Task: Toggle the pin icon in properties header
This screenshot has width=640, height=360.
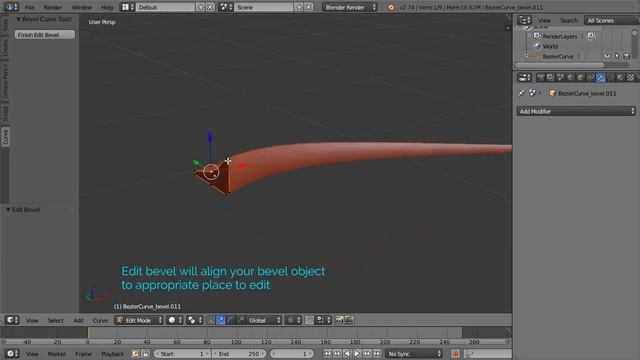Action: tap(521, 93)
